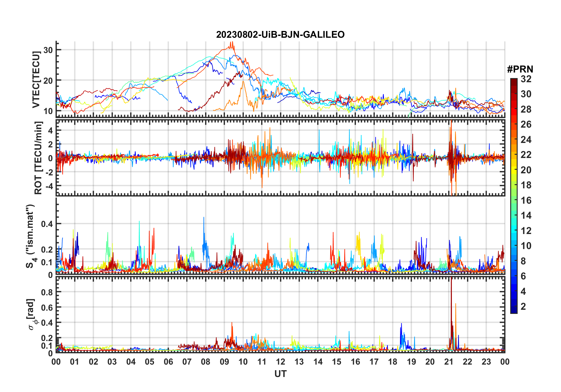
Task: Click the 24 label on the PRN colorbar
Action: (x=526, y=140)
